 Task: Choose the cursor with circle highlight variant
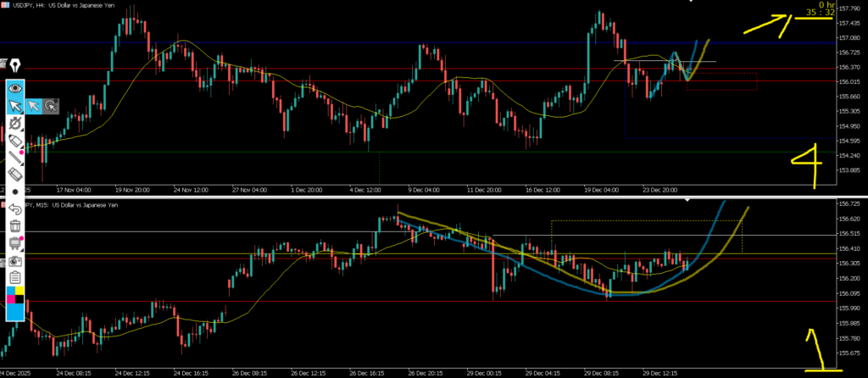pos(51,106)
